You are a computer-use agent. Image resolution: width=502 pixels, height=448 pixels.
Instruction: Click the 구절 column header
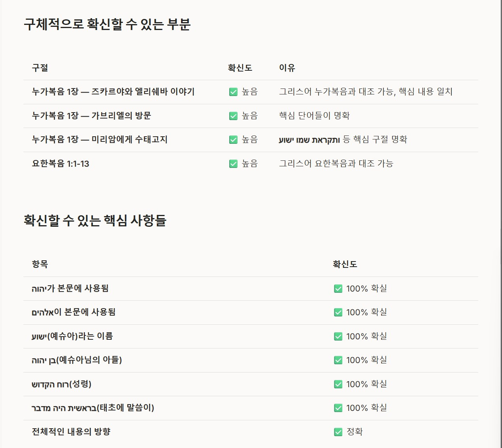click(40, 68)
